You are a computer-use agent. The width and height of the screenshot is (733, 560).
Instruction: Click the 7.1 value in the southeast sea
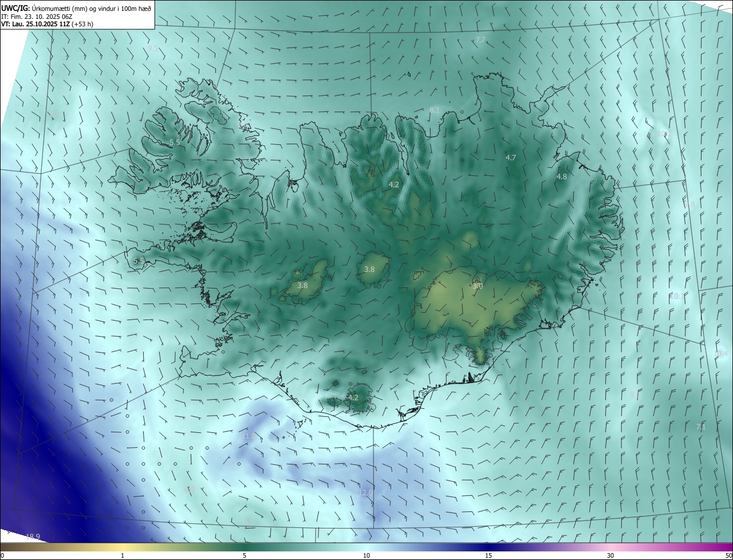[x=701, y=427]
